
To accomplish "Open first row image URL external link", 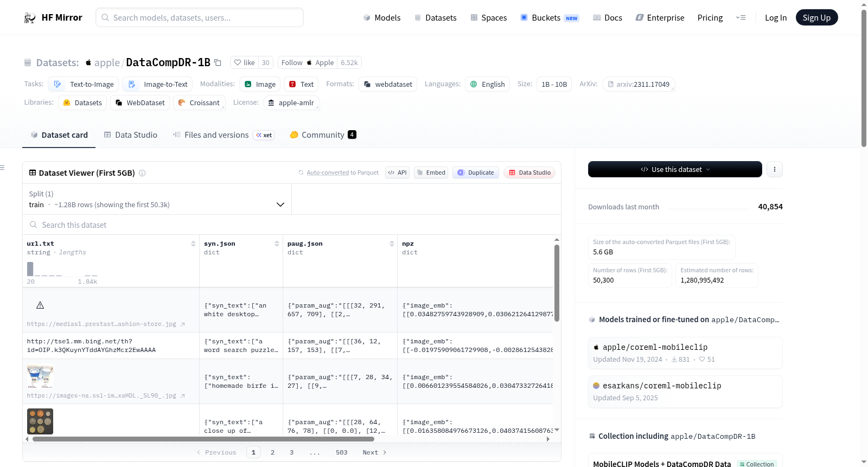I will 183,324.
